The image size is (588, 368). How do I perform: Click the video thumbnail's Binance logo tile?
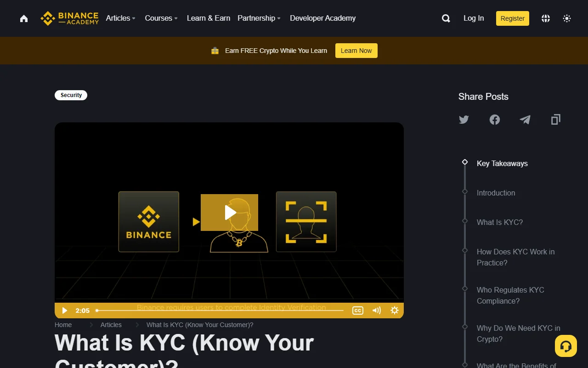pos(149,222)
